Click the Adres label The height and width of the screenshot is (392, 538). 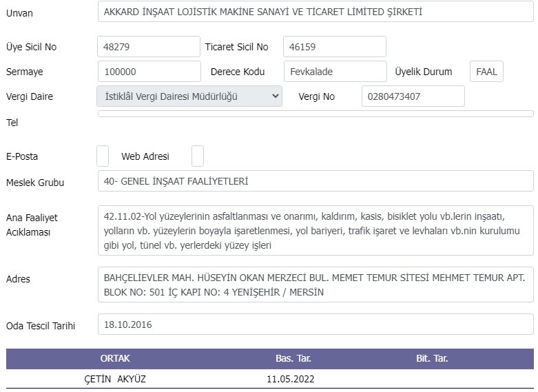tap(18, 279)
